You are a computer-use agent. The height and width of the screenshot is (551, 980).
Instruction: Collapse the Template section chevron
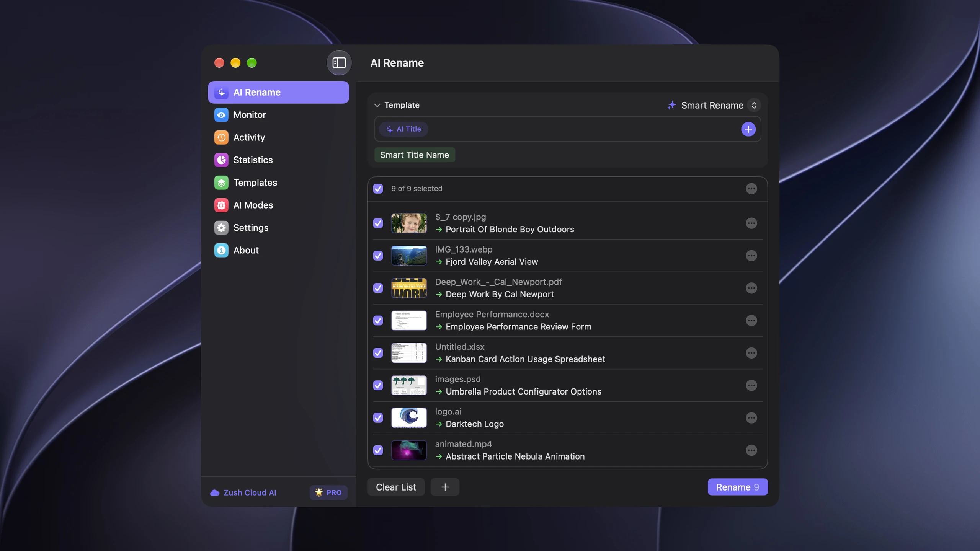377,105
